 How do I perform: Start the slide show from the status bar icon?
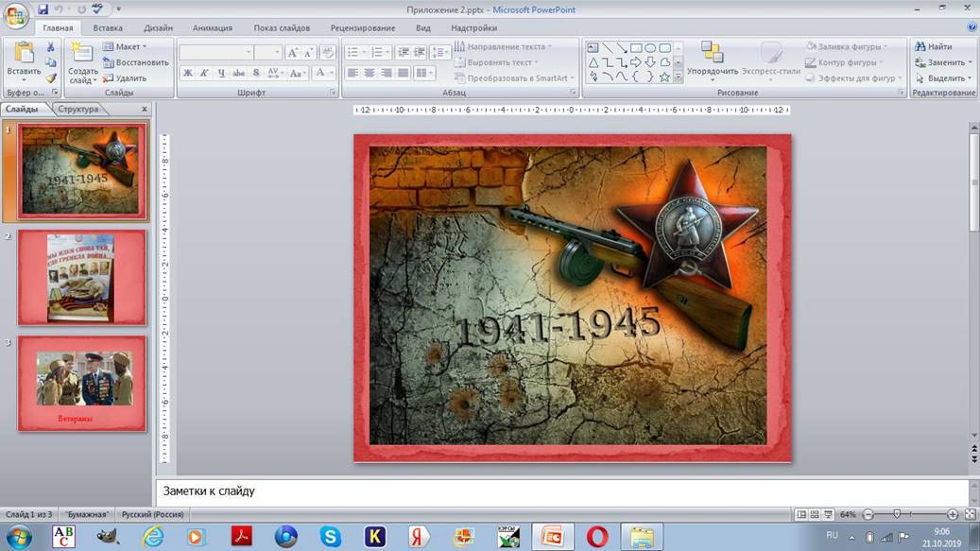point(828,515)
